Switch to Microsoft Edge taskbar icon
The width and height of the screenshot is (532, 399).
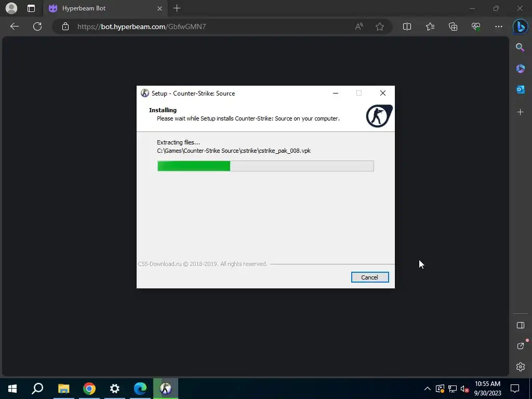pyautogui.click(x=140, y=389)
